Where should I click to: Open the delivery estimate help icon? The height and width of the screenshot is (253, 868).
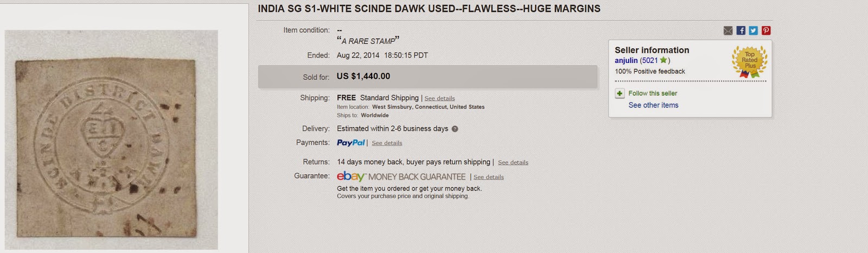[455, 129]
